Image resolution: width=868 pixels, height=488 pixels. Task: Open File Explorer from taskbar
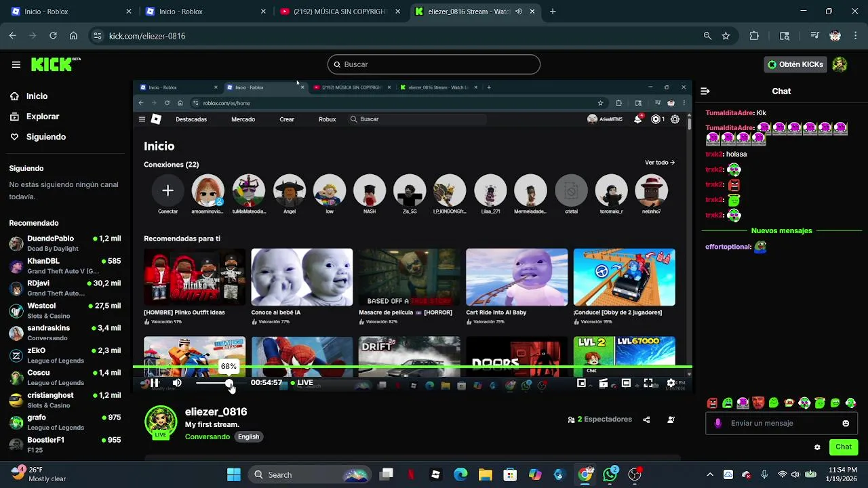pos(486,474)
